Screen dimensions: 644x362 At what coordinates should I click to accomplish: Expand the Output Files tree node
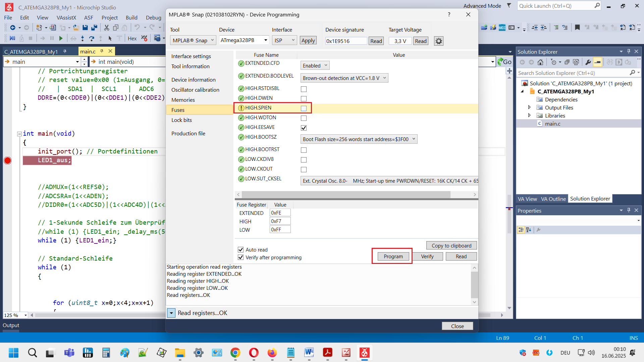coord(529,107)
